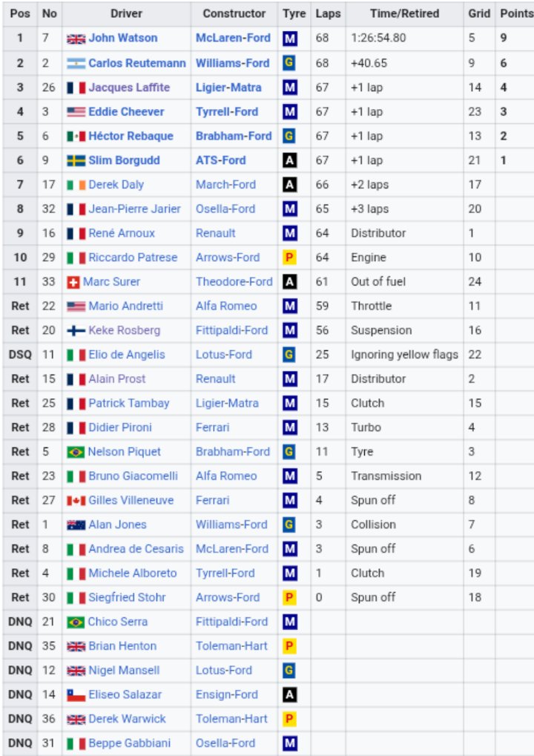
Task: Click the US flag next to Eddie Cheever
Action: point(76,112)
